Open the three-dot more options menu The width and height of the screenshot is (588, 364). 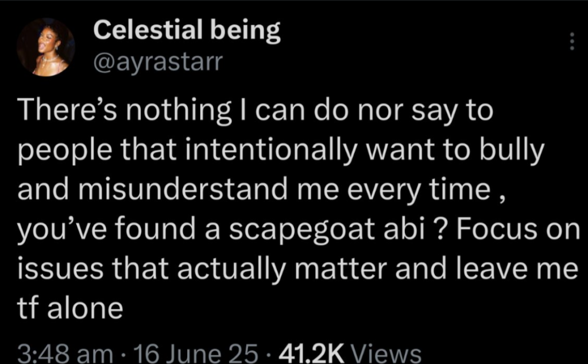(x=571, y=41)
